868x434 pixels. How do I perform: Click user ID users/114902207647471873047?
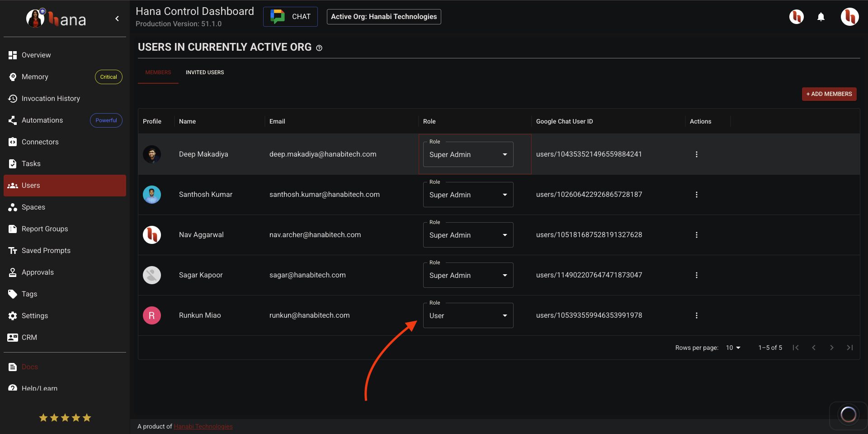point(589,275)
